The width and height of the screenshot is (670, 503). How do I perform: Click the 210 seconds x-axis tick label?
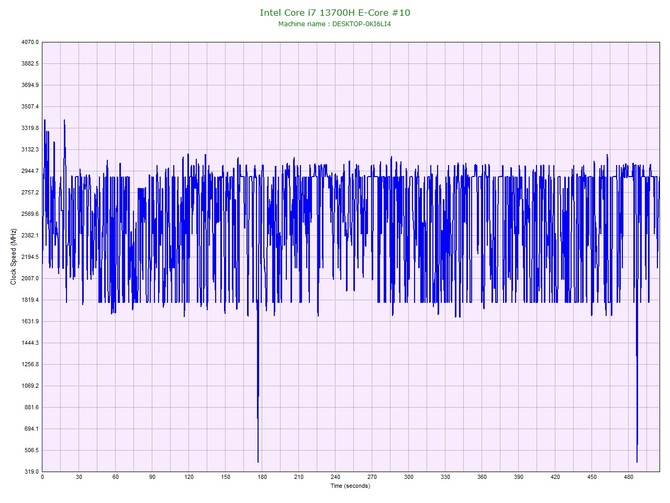tap(299, 477)
